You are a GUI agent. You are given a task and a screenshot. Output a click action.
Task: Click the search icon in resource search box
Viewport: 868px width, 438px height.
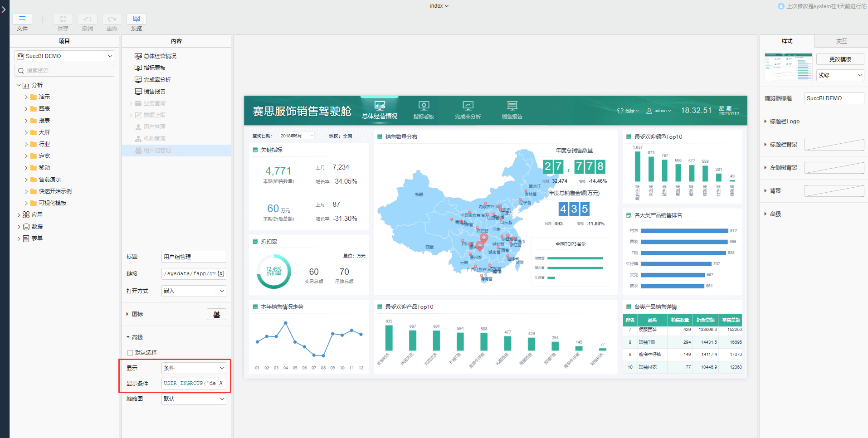pyautogui.click(x=20, y=71)
